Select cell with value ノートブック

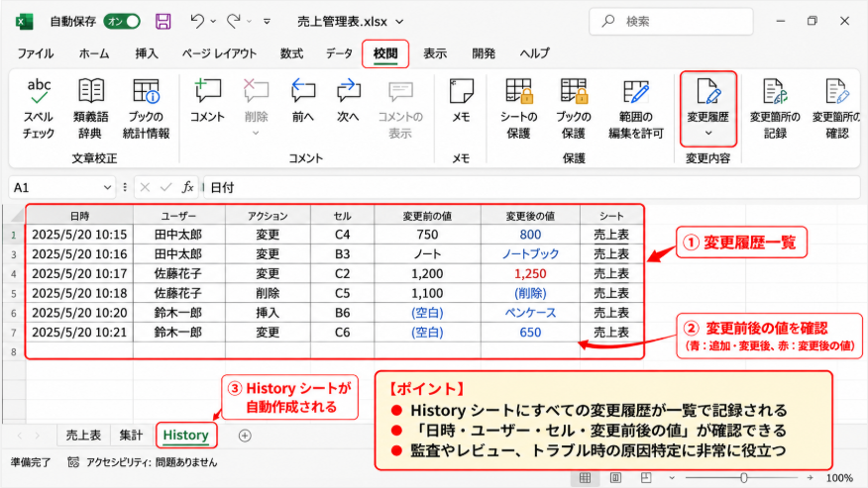click(530, 254)
